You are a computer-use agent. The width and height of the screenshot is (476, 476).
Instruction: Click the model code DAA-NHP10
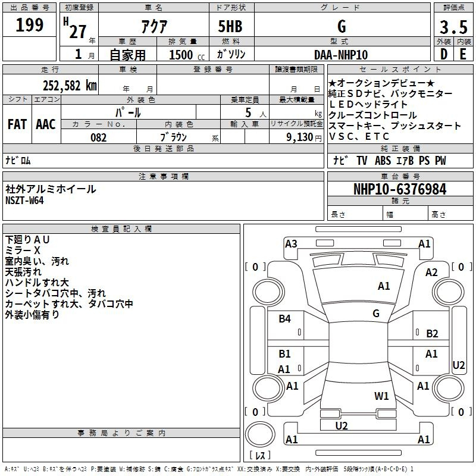tap(341, 55)
